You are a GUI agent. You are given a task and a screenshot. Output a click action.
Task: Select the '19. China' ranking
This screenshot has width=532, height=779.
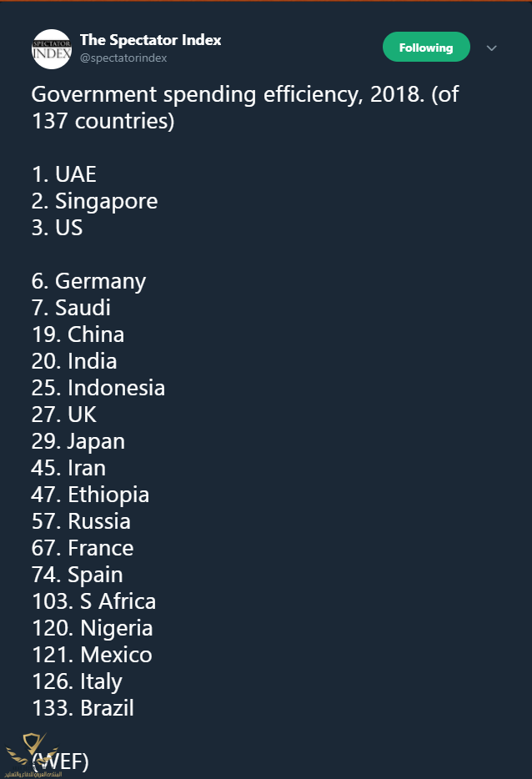coord(78,334)
